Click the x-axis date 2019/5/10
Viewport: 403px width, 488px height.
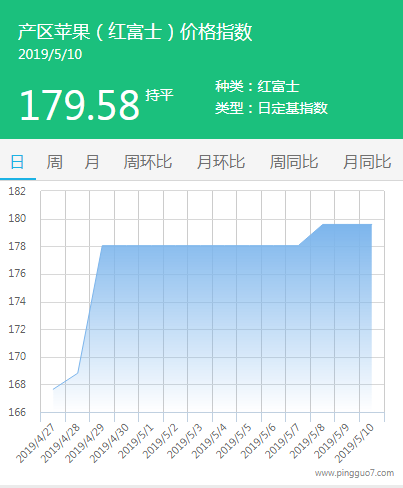[x=354, y=444]
